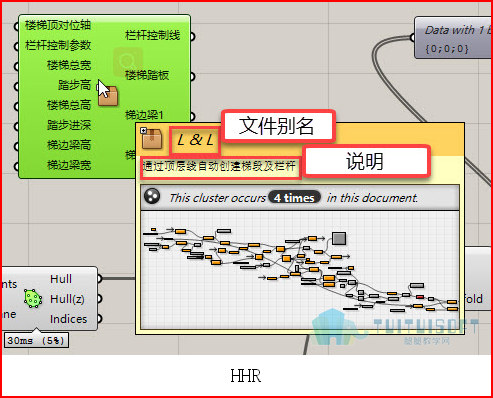Click the L & L cluster nickname

[x=195, y=140]
